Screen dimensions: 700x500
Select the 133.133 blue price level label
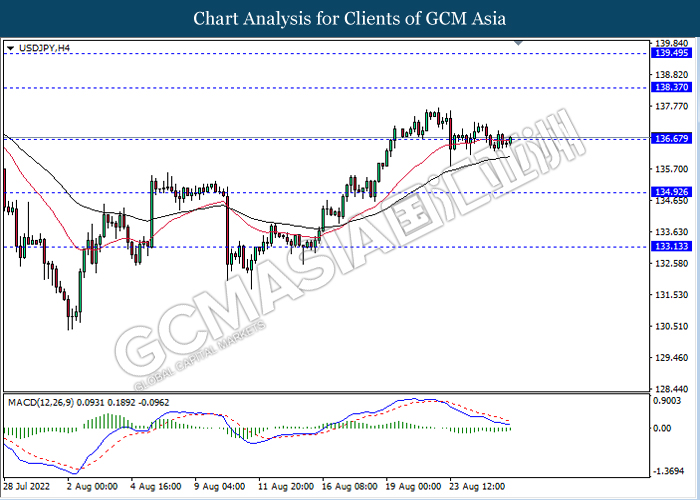[x=672, y=246]
